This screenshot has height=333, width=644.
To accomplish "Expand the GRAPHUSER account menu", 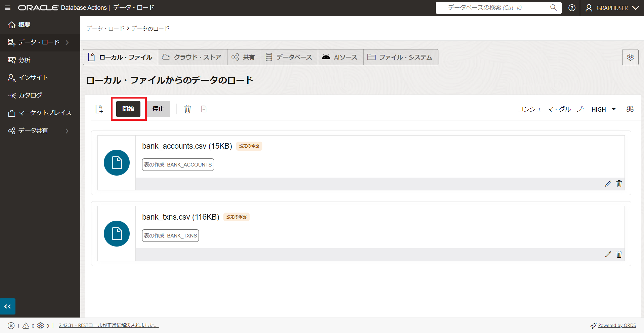I will click(611, 8).
